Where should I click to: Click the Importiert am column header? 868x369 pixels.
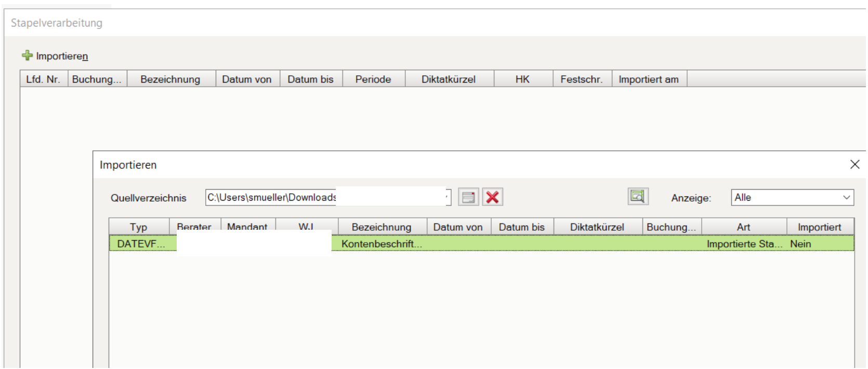(648, 80)
